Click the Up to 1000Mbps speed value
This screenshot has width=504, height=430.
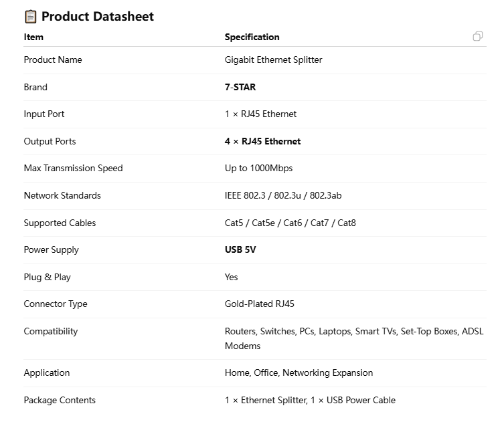[x=258, y=169]
